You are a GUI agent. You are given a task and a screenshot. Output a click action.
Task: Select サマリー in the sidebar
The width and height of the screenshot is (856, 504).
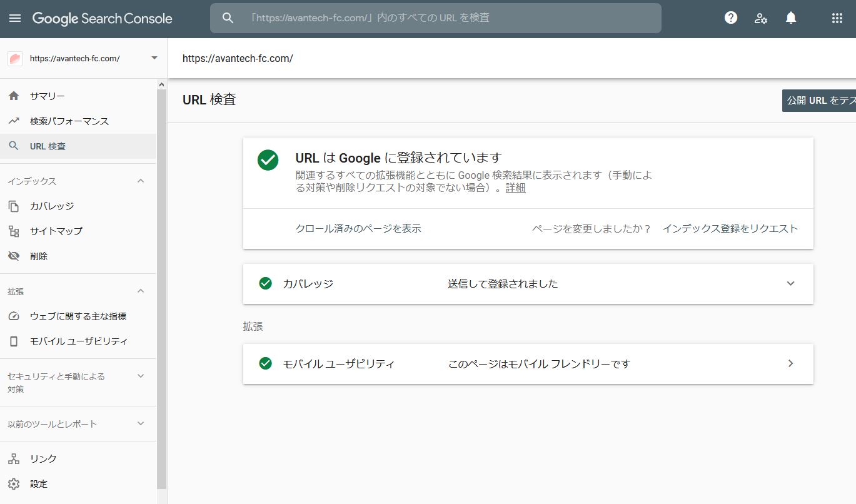click(x=47, y=96)
